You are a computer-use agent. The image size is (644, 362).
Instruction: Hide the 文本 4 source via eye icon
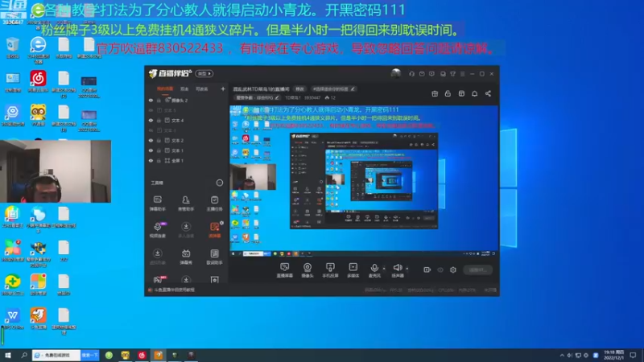click(151, 120)
